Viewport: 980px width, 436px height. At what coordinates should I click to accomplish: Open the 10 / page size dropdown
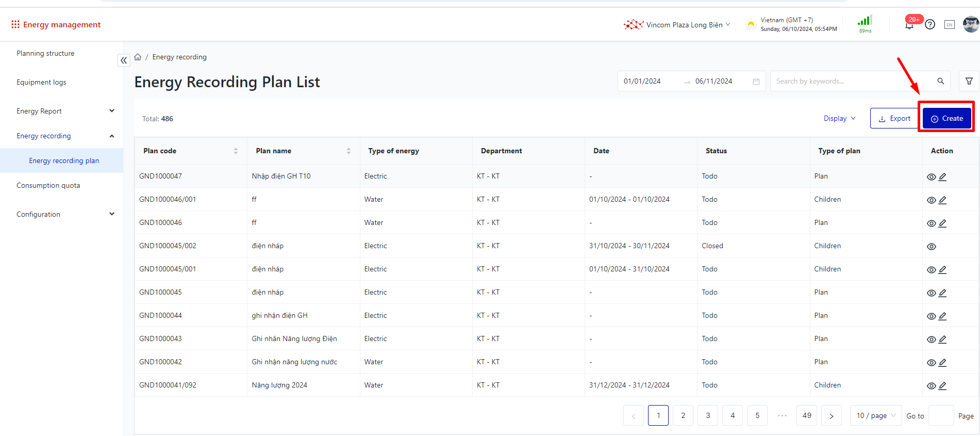pos(875,415)
